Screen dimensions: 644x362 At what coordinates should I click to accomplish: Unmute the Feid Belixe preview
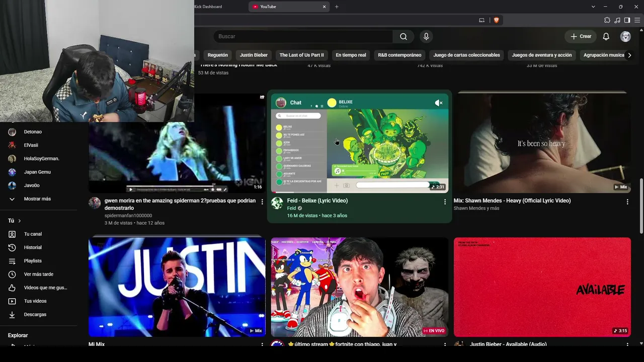click(439, 103)
